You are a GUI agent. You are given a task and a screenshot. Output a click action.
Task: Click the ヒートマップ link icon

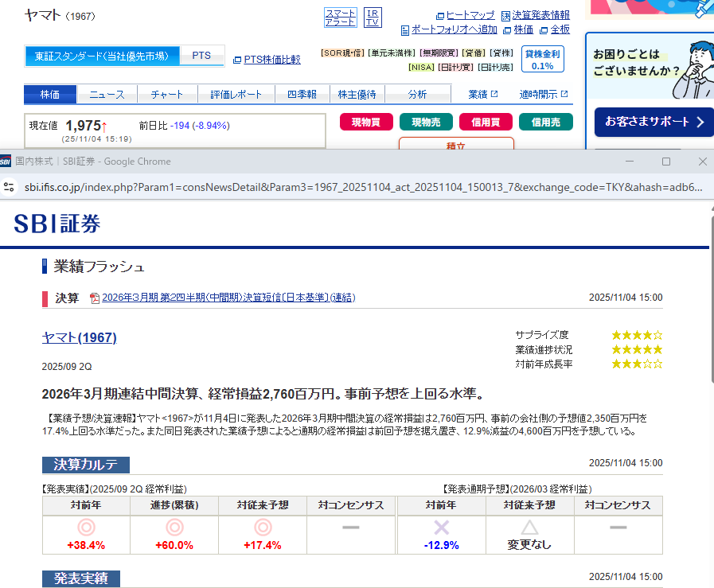tap(440, 16)
